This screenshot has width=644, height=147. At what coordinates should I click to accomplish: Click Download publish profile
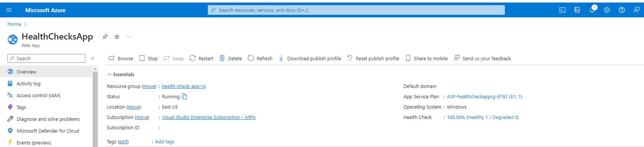click(310, 58)
